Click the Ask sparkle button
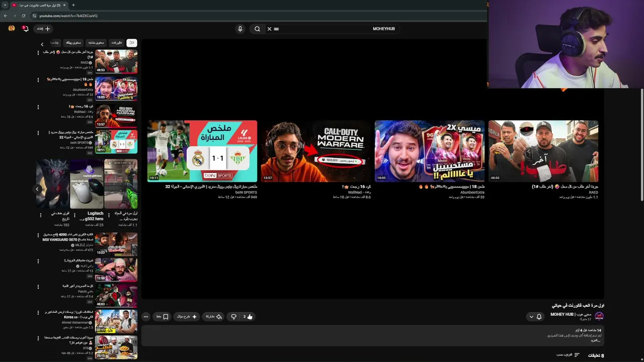 point(187,317)
